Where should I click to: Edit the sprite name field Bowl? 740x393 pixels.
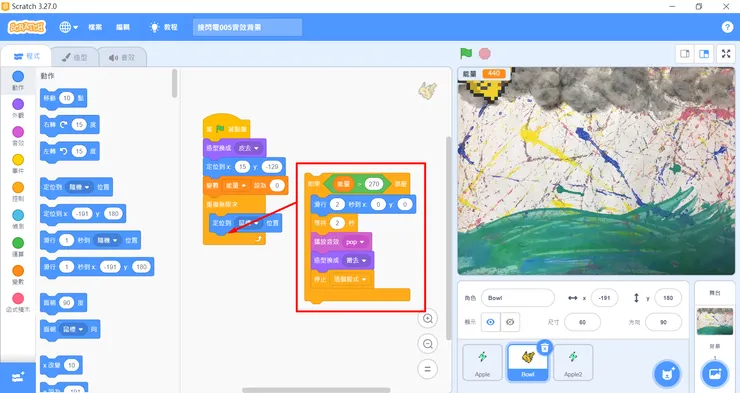[x=518, y=298]
